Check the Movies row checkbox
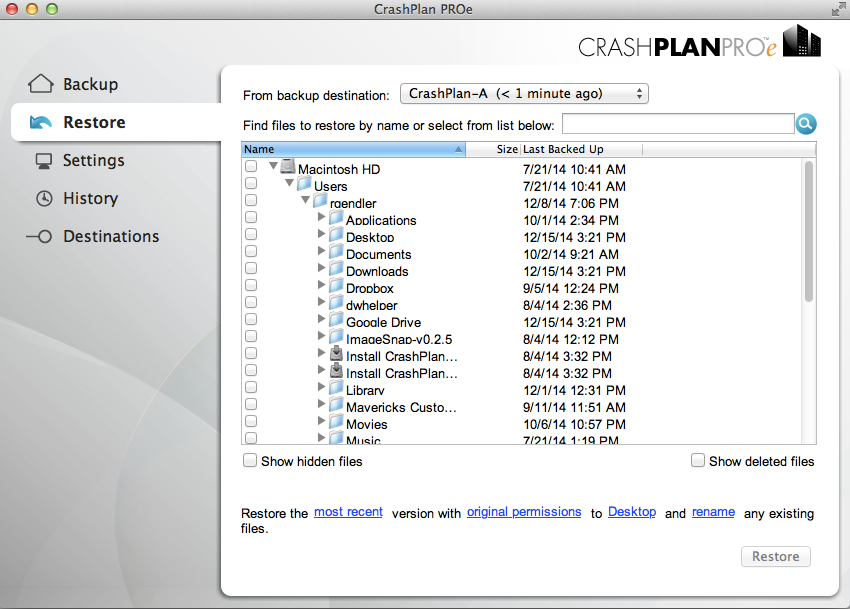Screen dimensions: 850x609 pyautogui.click(x=251, y=421)
